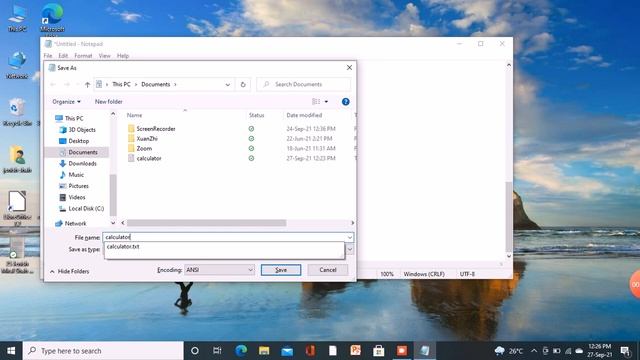This screenshot has height=360, width=640.
Task: Expand the File name history dropdown
Action: (x=350, y=237)
